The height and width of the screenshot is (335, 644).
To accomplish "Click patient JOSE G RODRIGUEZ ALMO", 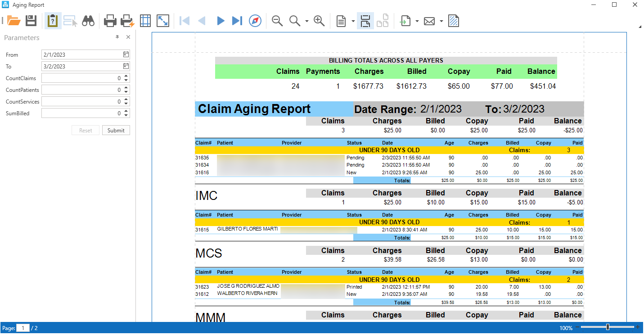I will 248,286.
